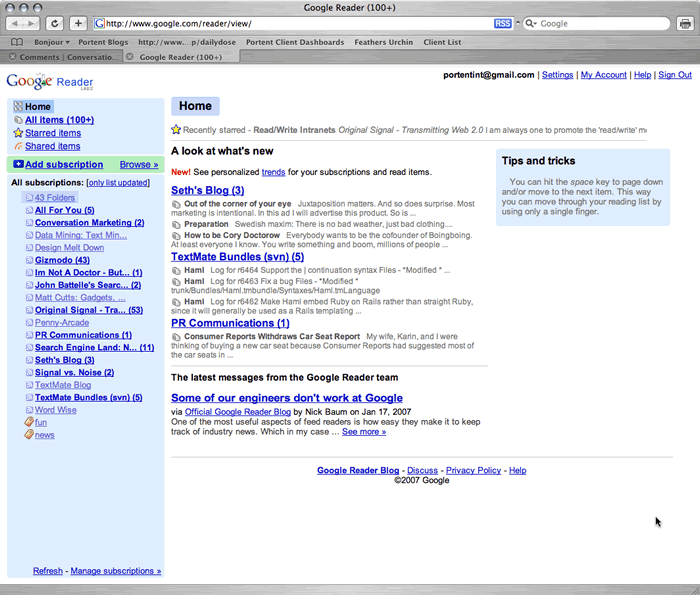
Task: Open Feathers Urchin bookmark
Action: pyautogui.click(x=383, y=42)
